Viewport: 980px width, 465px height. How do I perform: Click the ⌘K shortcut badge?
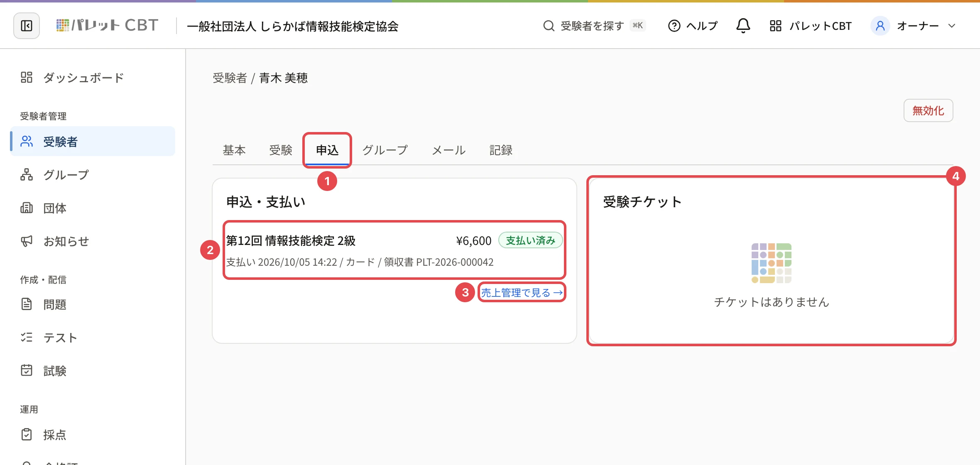[637, 26]
